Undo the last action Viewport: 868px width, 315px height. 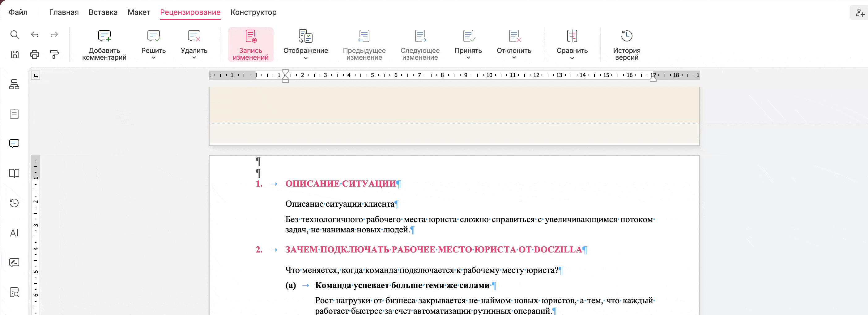click(x=35, y=34)
